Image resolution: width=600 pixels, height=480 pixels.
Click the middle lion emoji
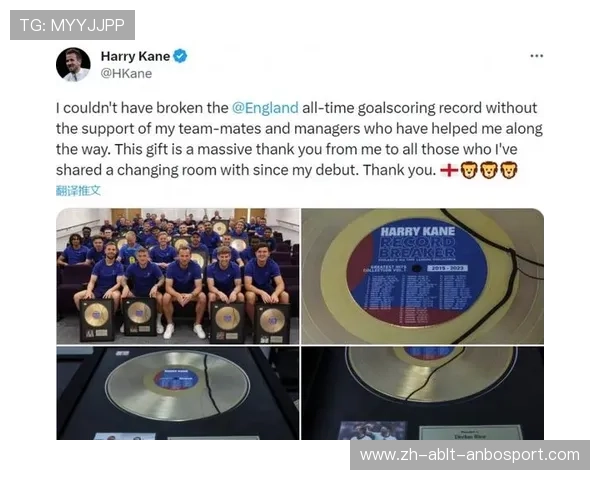point(489,170)
